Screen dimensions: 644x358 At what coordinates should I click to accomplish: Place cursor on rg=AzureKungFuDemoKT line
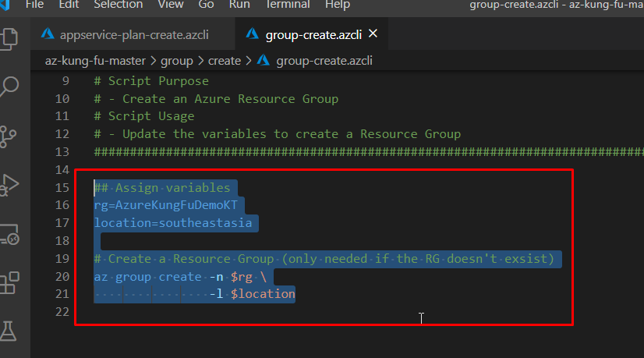pos(170,205)
